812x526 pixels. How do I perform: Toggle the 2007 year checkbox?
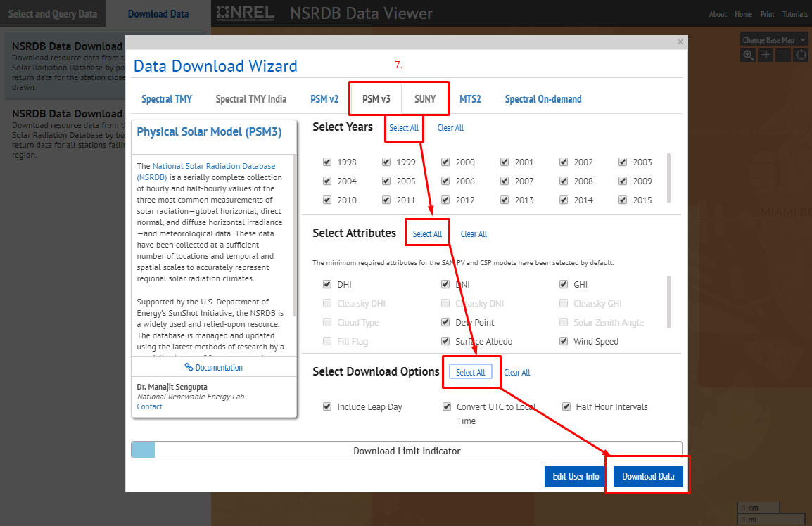point(505,181)
